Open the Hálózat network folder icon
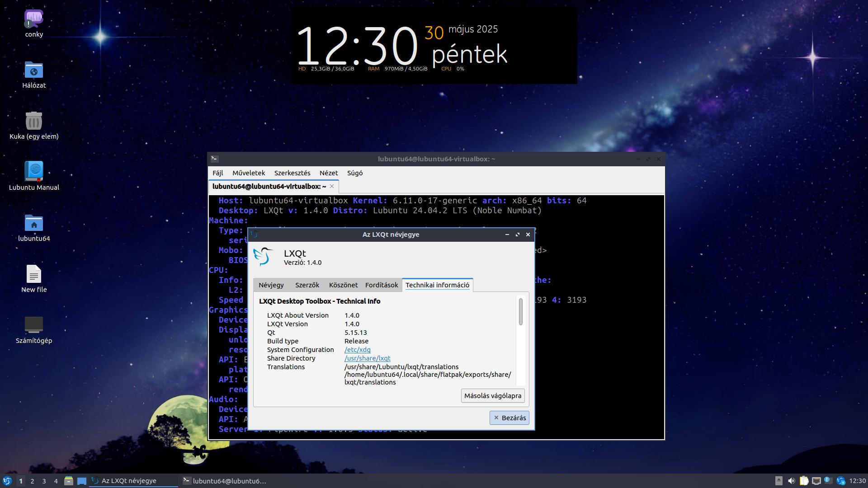The width and height of the screenshot is (868, 488). 34,70
